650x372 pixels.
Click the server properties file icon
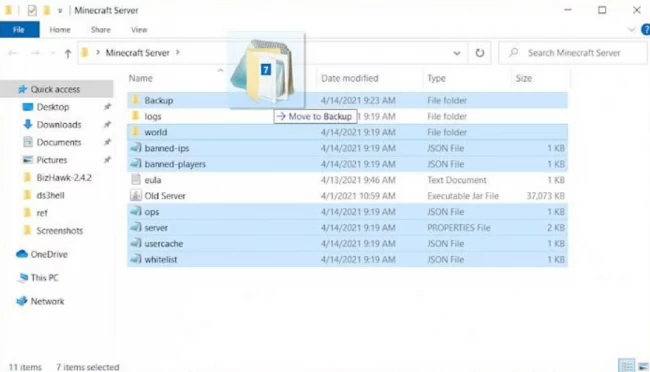point(135,227)
